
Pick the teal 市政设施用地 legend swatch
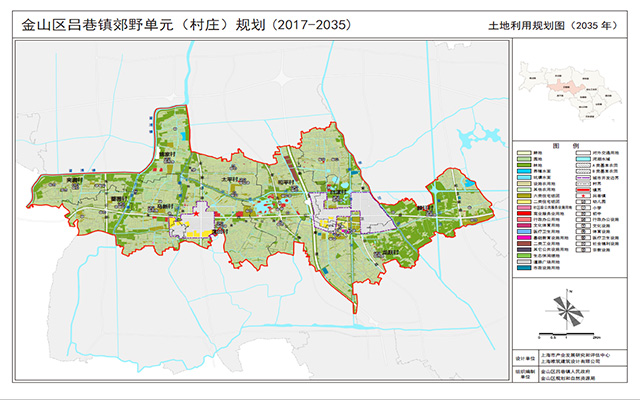(x=524, y=268)
